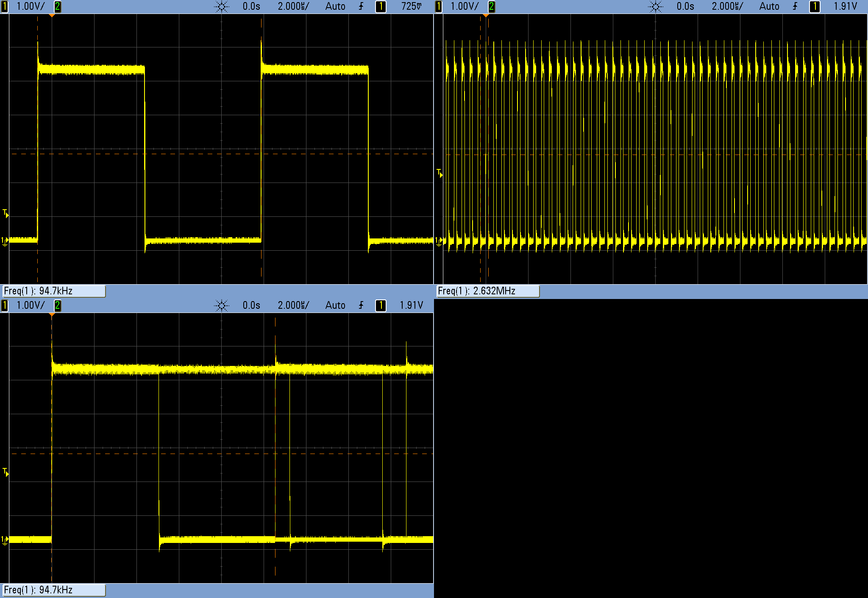868x598 pixels.
Task: Click rising-edge trigger icon in top-left scope header
Action: 361,6
